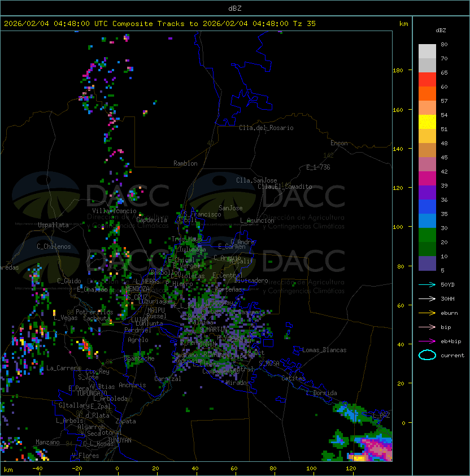The image size is (470, 476).
Task: Pick the slate violet 5-10 dBZ swatch
Action: (427, 263)
